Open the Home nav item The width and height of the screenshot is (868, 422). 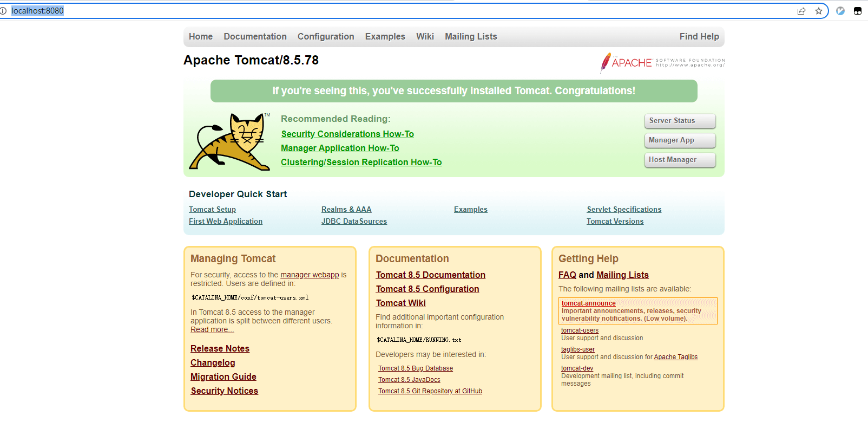point(201,36)
